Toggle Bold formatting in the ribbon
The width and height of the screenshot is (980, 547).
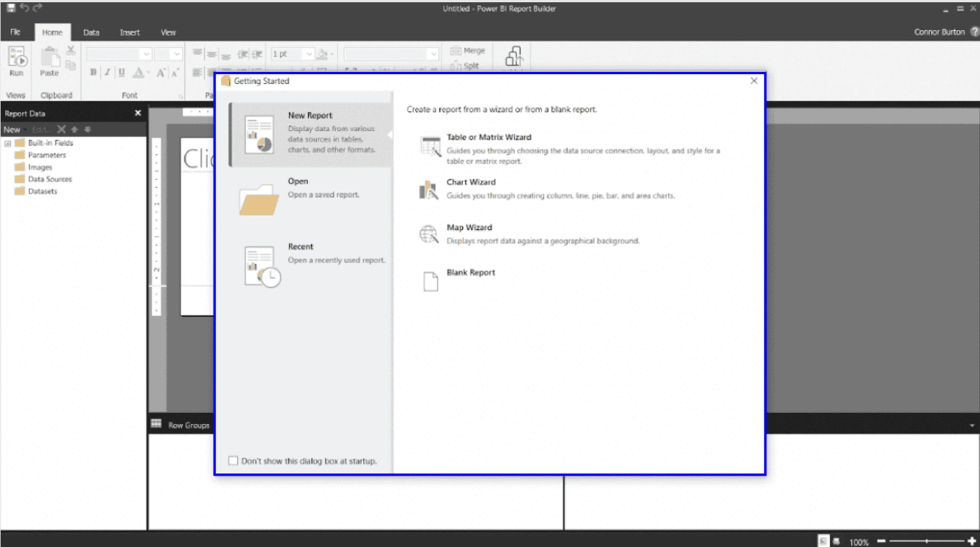click(93, 72)
